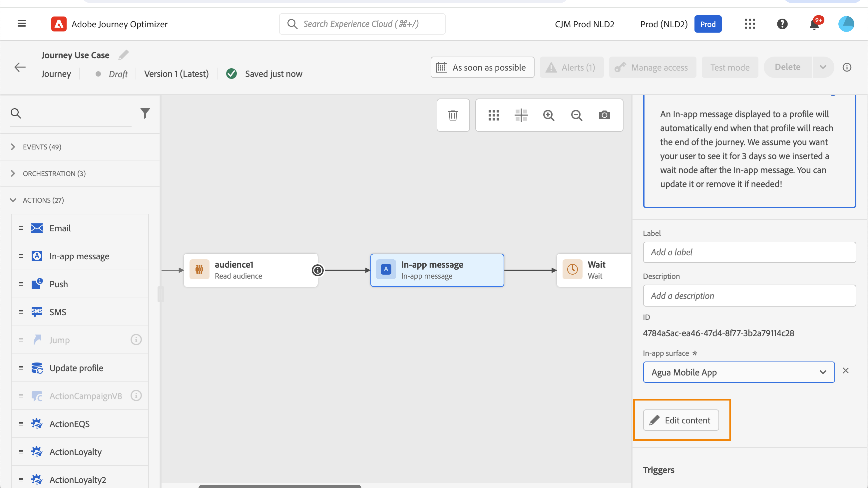This screenshot has height=488, width=868.
Task: Click the zoom in magnifier icon
Action: (549, 115)
